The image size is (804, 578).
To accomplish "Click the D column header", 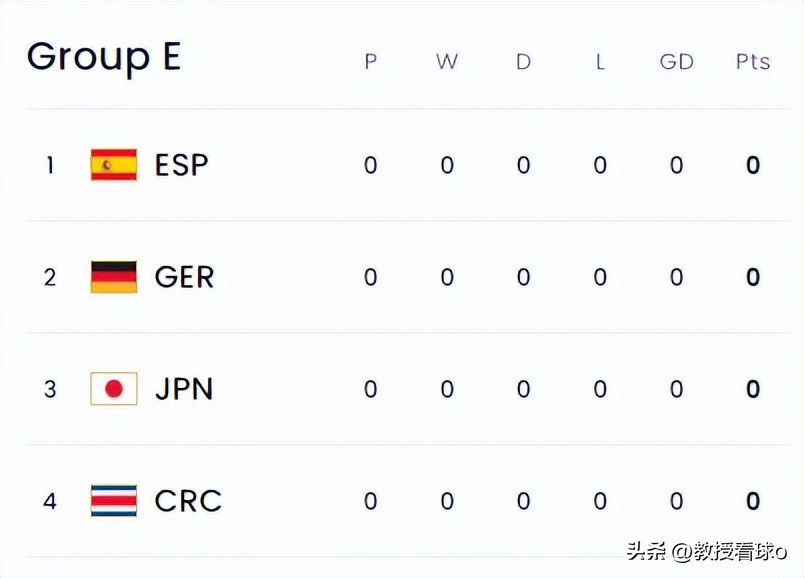I will 523,62.
